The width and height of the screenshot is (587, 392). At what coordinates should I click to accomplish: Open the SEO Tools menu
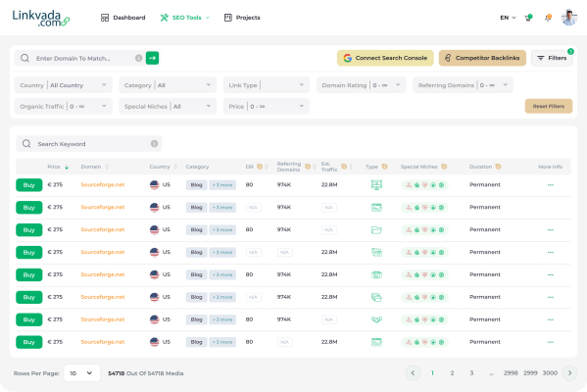(x=185, y=18)
